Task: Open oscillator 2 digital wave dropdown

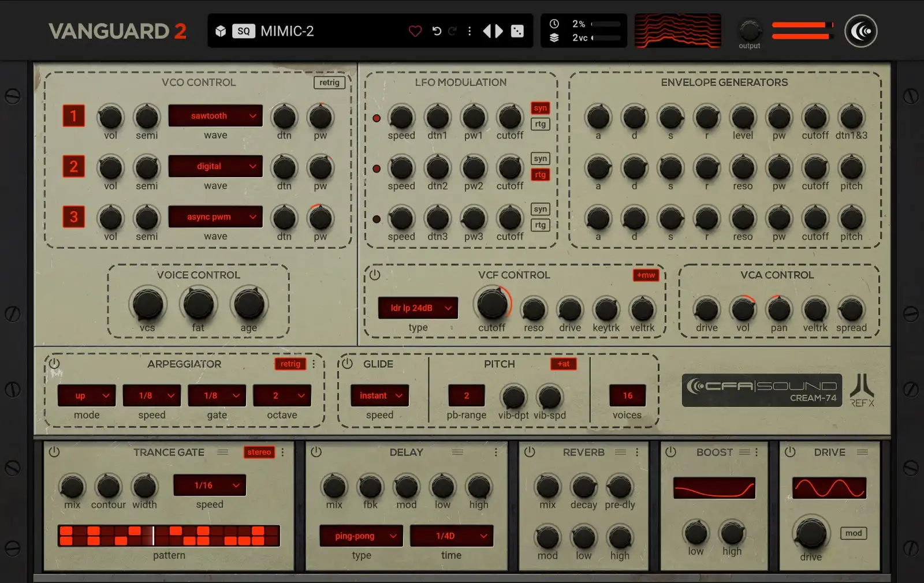Action: tap(215, 166)
